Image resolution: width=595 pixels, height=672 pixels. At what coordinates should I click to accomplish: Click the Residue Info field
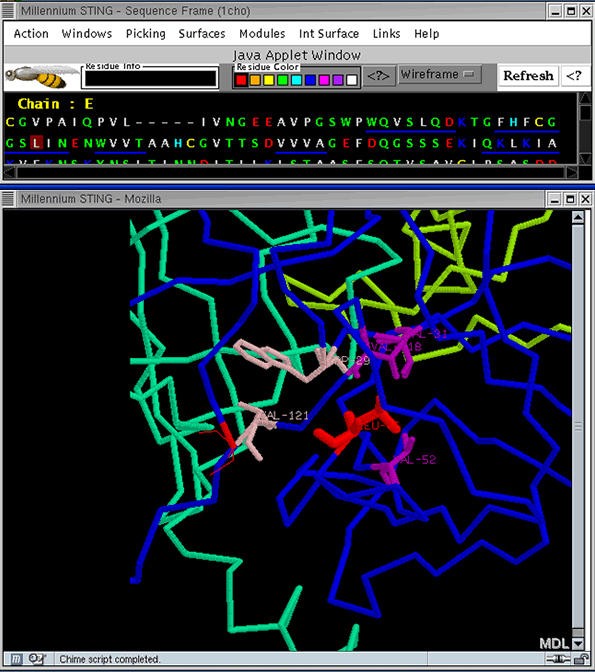[150, 78]
